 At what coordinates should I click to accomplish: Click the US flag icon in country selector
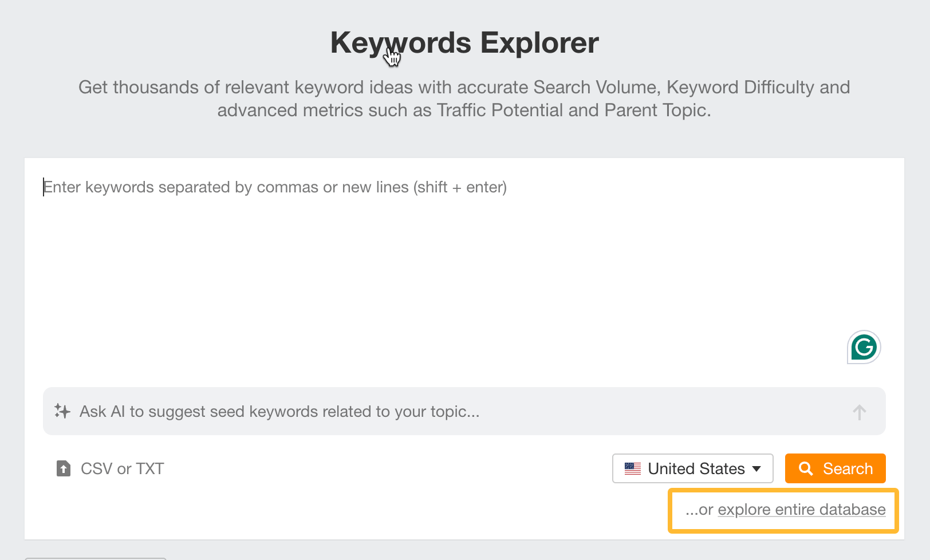pos(633,469)
